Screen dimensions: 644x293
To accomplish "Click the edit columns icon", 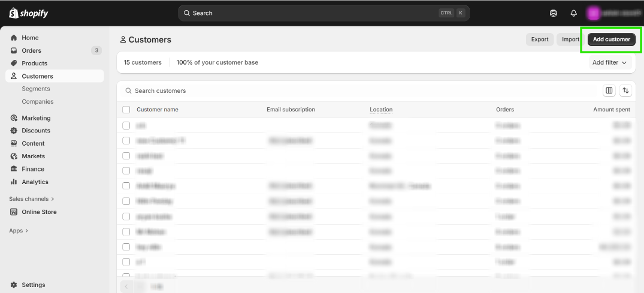I will tap(609, 90).
